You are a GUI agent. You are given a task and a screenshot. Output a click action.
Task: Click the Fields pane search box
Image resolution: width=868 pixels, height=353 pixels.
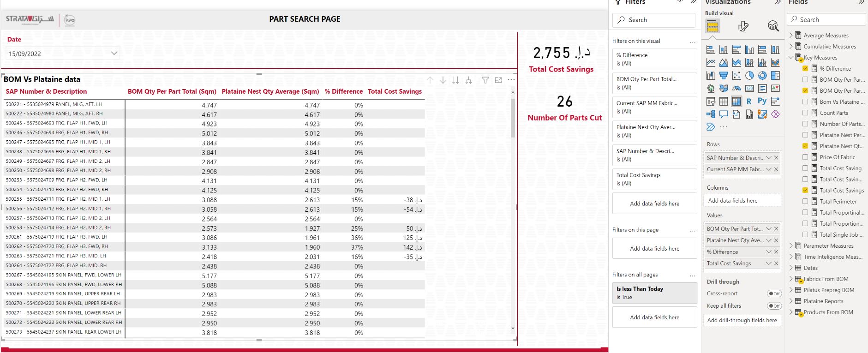pyautogui.click(x=826, y=19)
